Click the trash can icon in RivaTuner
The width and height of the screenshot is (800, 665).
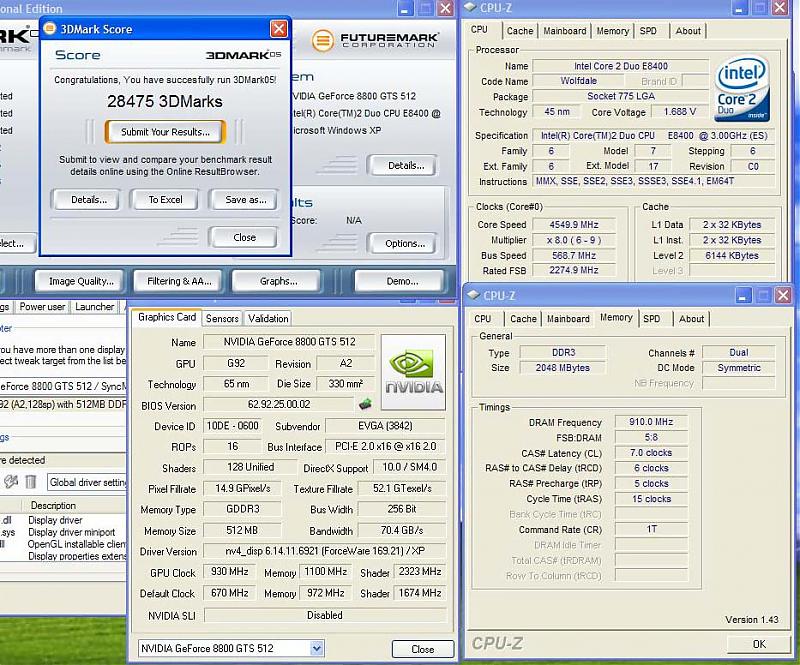pyautogui.click(x=31, y=481)
